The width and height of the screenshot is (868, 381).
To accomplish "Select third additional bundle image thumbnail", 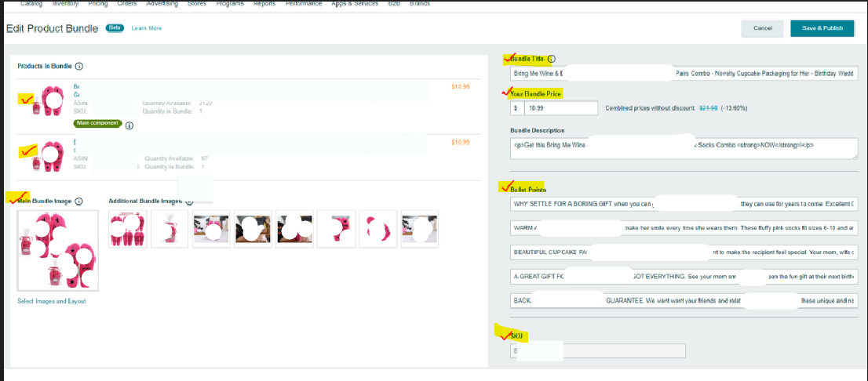I will 211,229.
